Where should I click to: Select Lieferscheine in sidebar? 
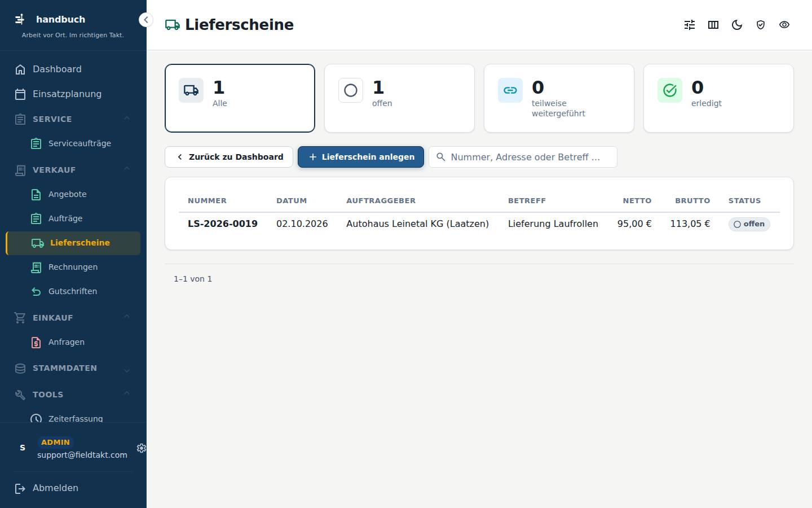(x=73, y=243)
